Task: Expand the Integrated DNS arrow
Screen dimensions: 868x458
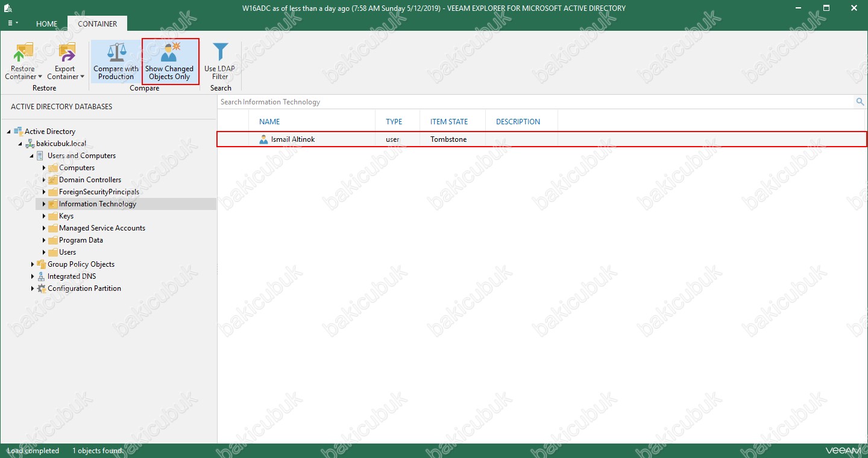Action: point(33,276)
